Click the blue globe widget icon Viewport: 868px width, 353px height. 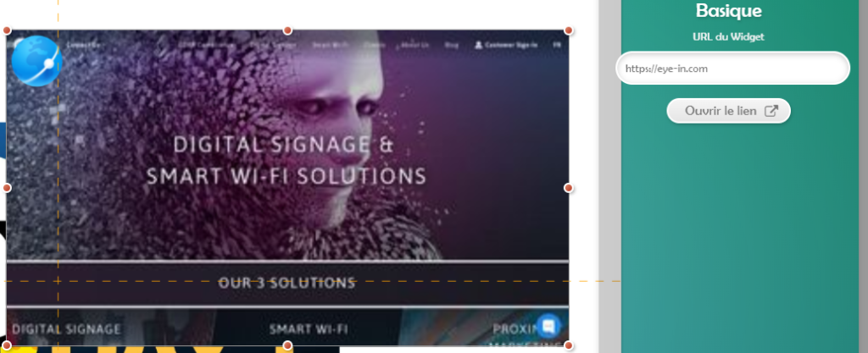[x=36, y=61]
